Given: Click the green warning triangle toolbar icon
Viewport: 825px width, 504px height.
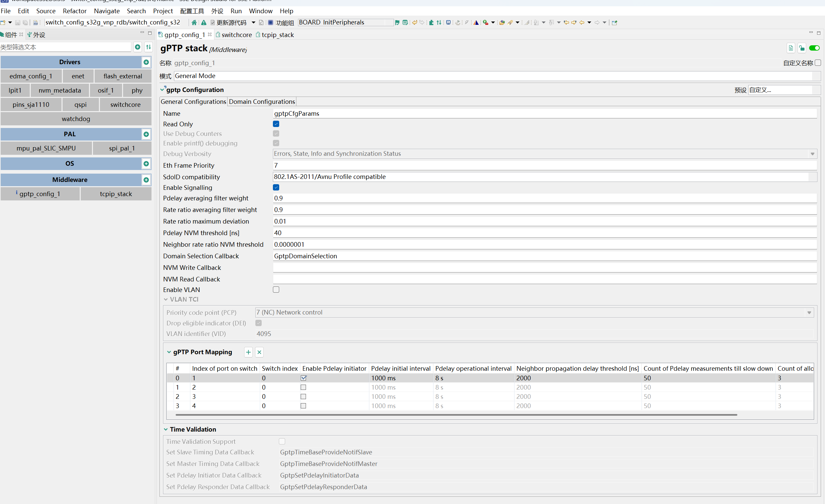Looking at the screenshot, I should point(203,22).
